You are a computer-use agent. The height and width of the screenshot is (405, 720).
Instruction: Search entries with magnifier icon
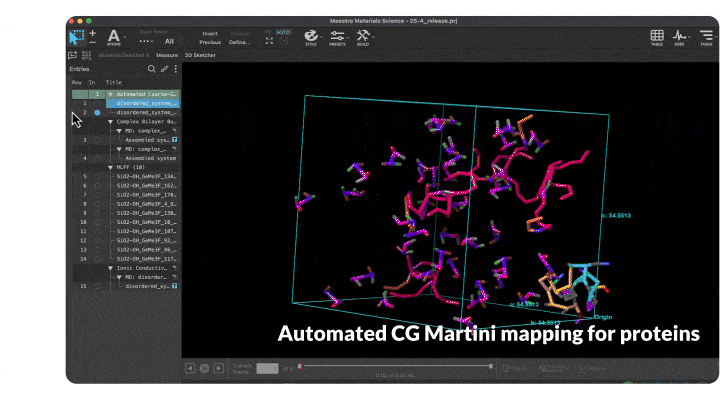152,69
